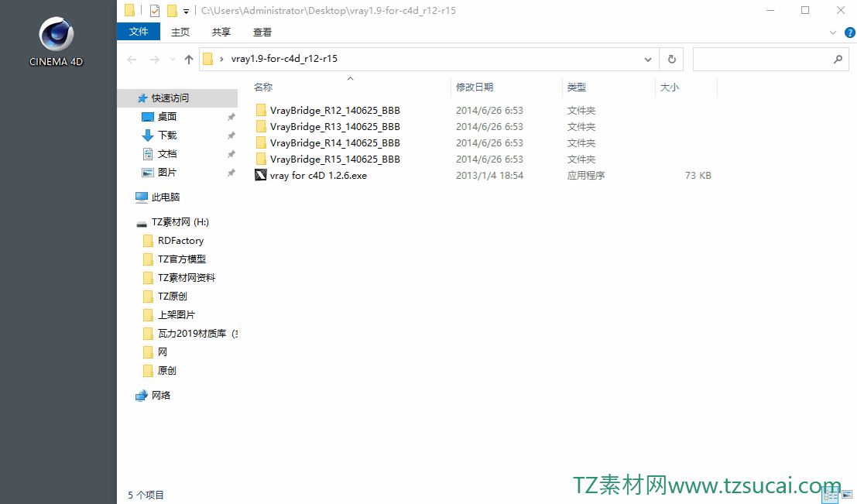
Task: Click the folder icon in the address bar
Action: [207, 59]
